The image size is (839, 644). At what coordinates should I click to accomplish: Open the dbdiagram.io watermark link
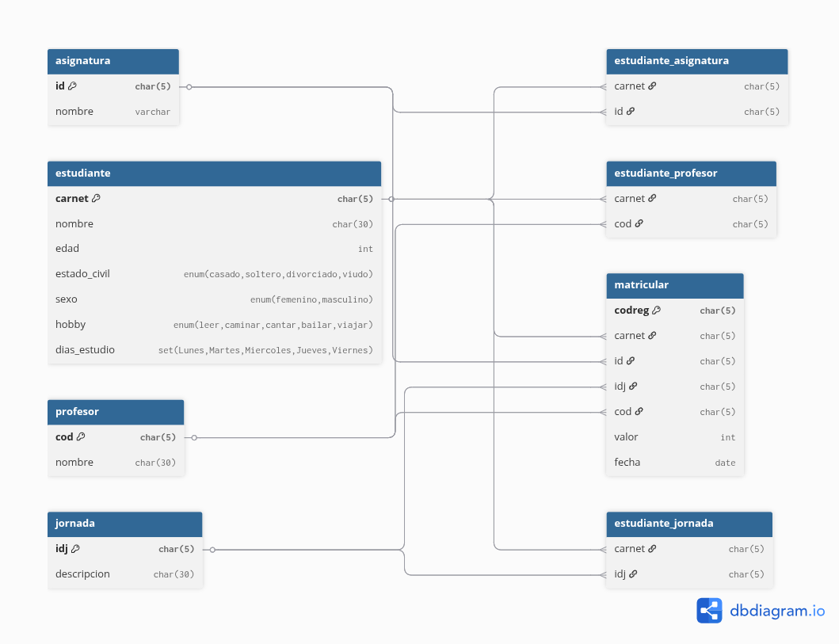[777, 611]
